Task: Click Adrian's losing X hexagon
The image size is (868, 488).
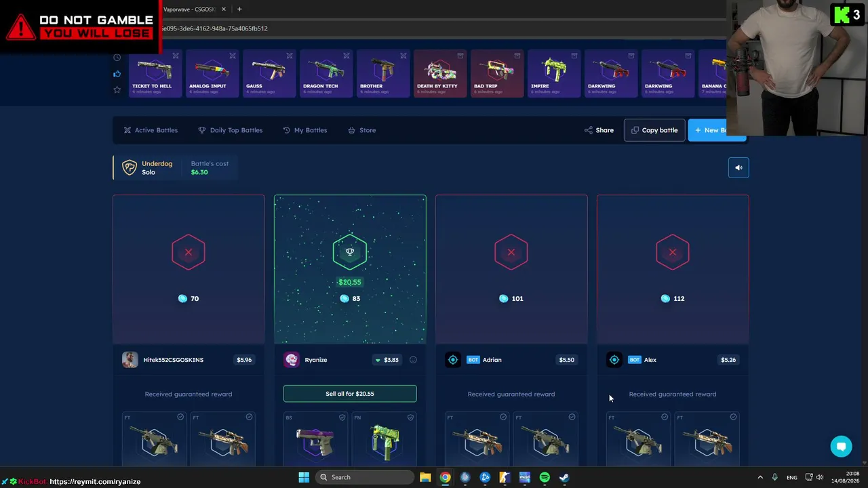Action: [511, 252]
